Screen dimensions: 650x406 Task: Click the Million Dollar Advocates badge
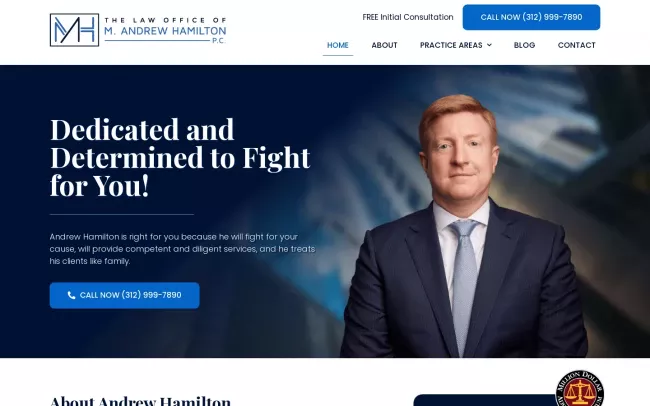pos(580,388)
